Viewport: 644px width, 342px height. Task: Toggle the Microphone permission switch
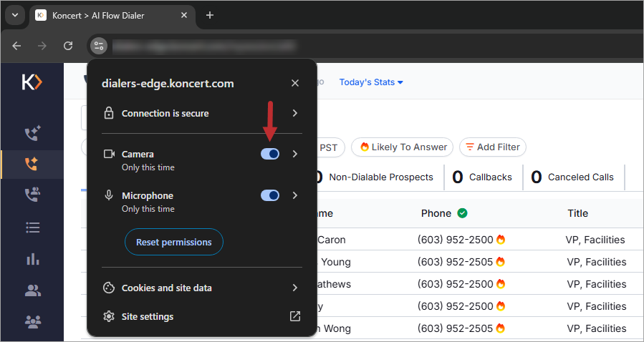270,195
